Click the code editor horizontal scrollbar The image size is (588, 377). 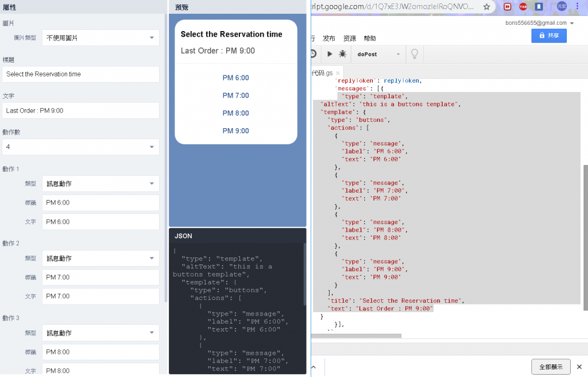pyautogui.click(x=356, y=336)
